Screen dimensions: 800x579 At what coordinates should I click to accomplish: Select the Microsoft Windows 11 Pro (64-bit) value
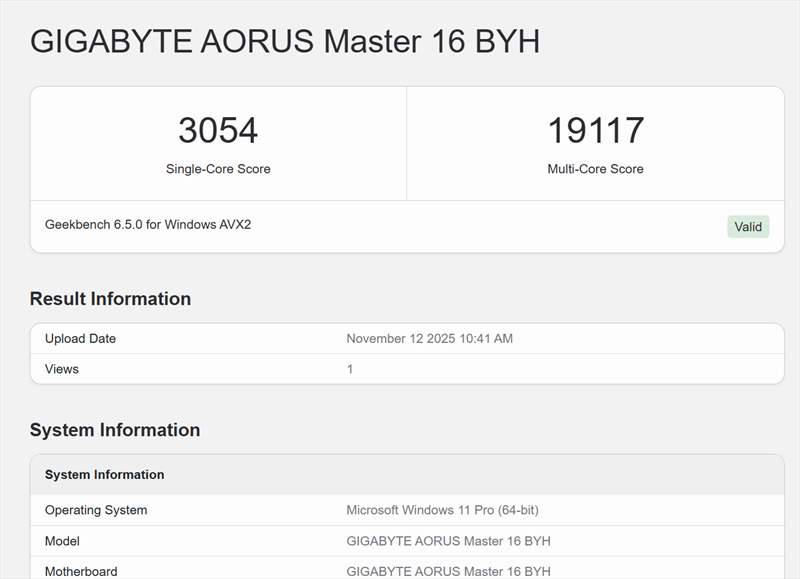tap(442, 510)
